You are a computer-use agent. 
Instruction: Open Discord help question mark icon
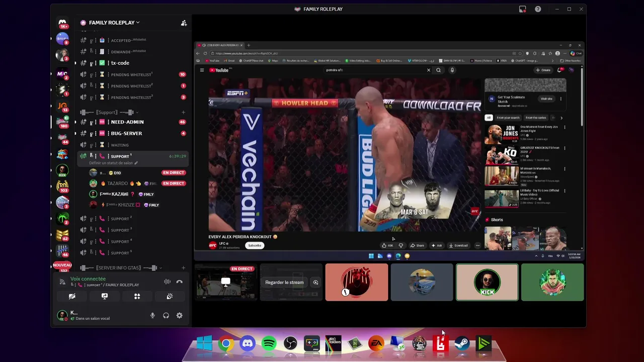(x=538, y=9)
